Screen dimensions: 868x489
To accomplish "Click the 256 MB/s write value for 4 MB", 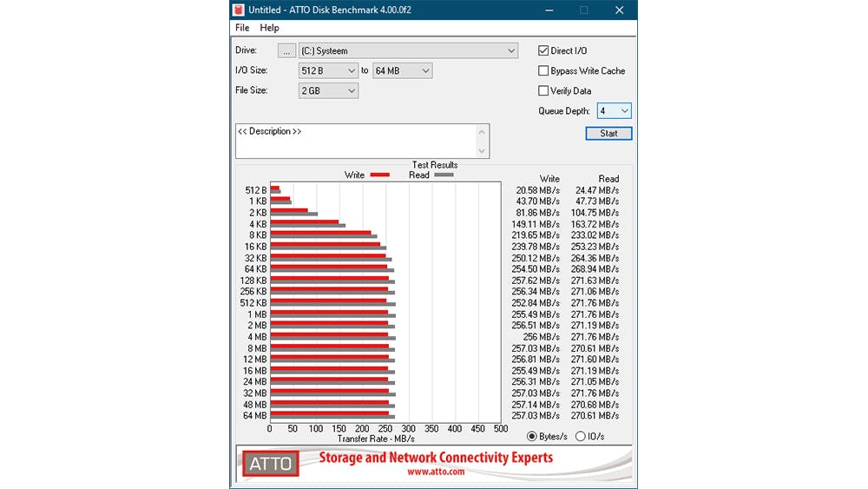I will click(x=541, y=337).
